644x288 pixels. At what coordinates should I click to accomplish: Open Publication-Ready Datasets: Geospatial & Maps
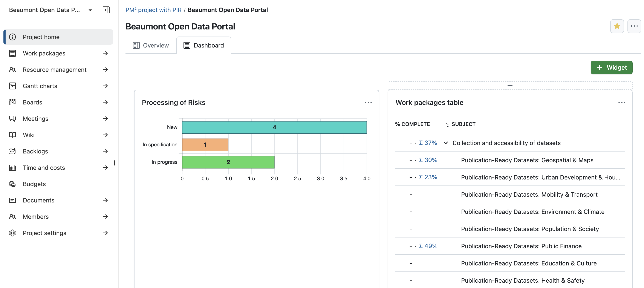(527, 160)
